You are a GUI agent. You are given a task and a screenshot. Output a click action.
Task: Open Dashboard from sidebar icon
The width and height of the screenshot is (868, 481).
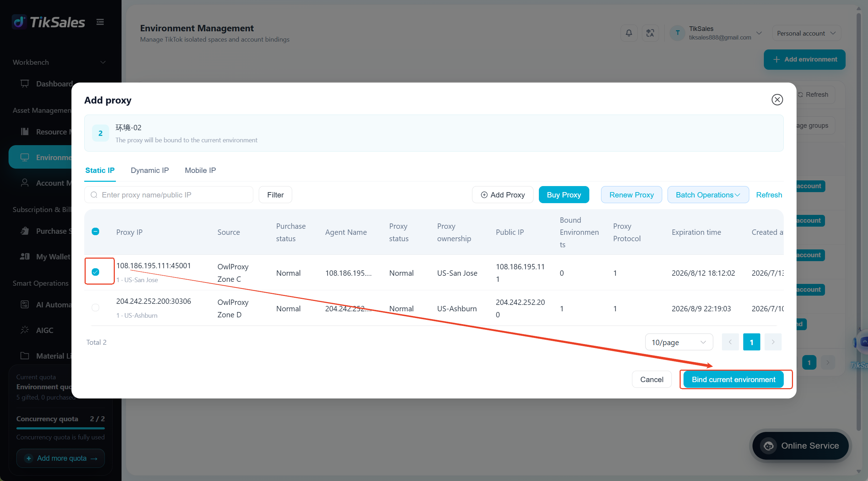tap(25, 84)
